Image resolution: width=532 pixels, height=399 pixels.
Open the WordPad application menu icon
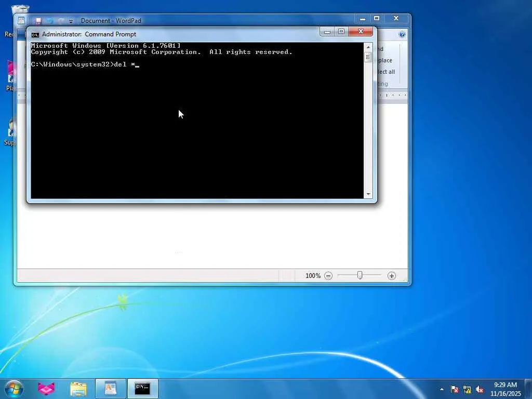21,21
